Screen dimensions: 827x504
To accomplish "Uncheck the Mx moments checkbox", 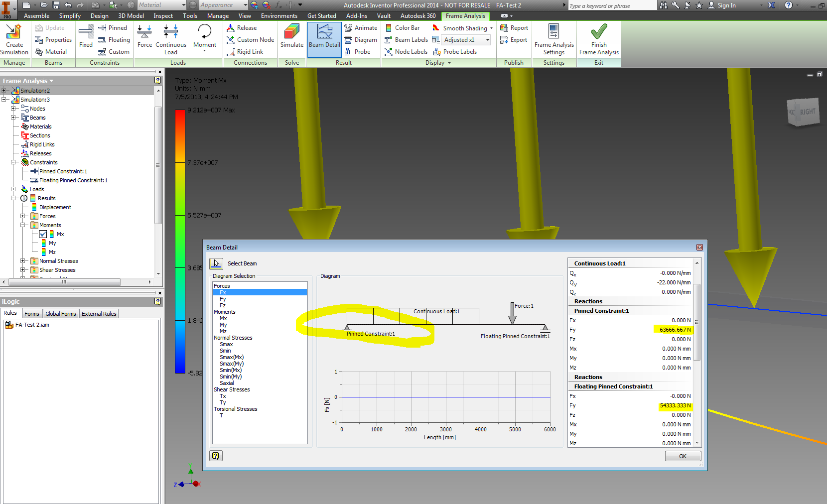I will [43, 234].
